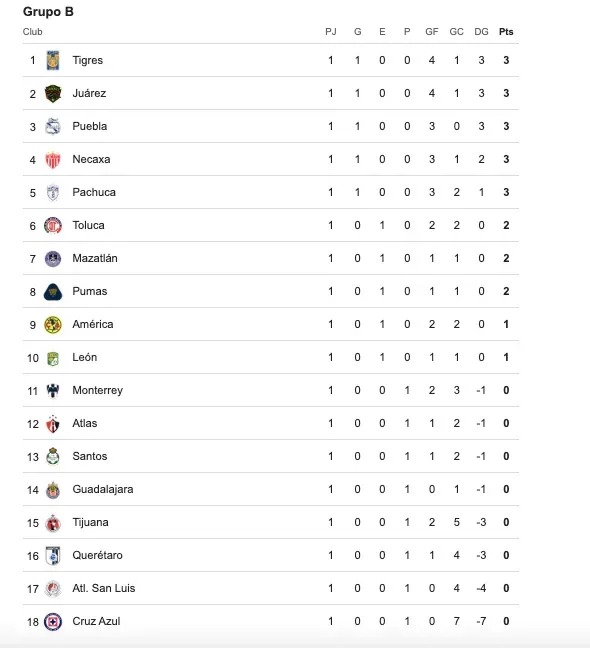Screen dimensions: 590x648
Task: Click the Querétaro club crest icon
Action: click(x=53, y=555)
